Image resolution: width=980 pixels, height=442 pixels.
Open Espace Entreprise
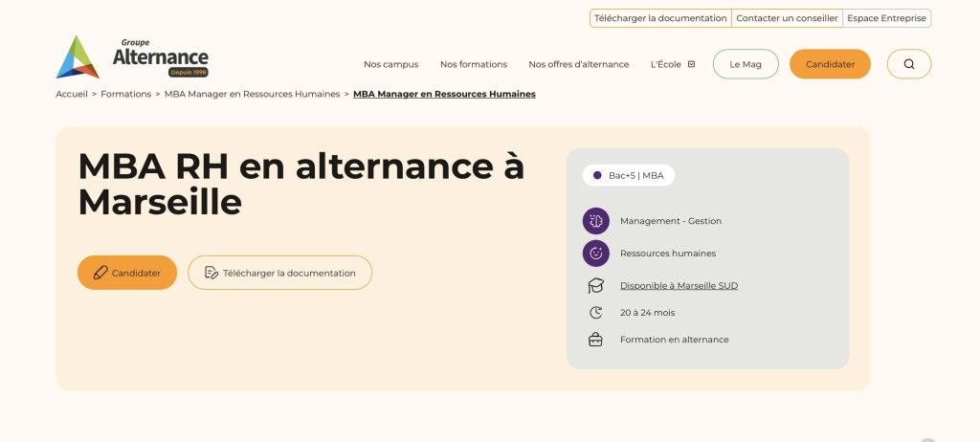887,18
